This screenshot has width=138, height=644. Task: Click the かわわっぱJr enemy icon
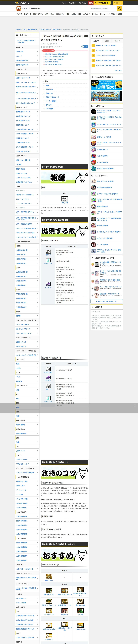point(48,369)
